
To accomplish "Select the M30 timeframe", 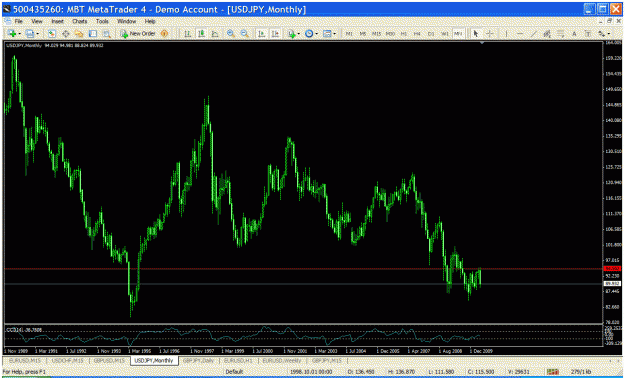I will (390, 34).
